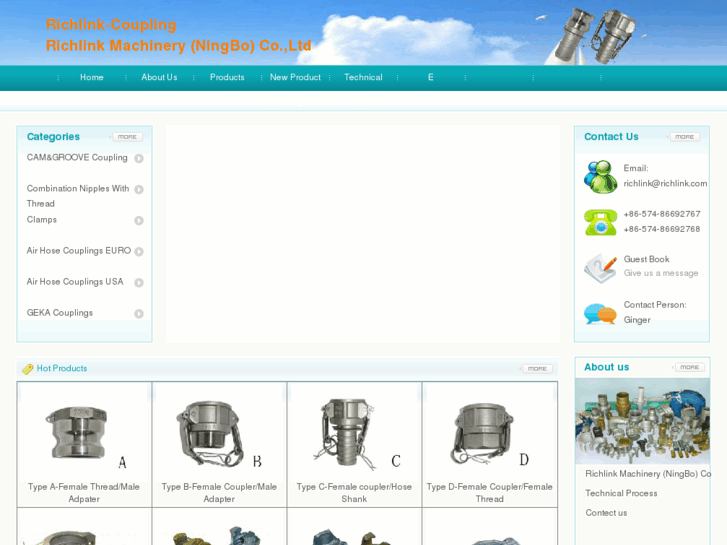Click arrow icon beside GEKA Couplings

click(x=139, y=314)
